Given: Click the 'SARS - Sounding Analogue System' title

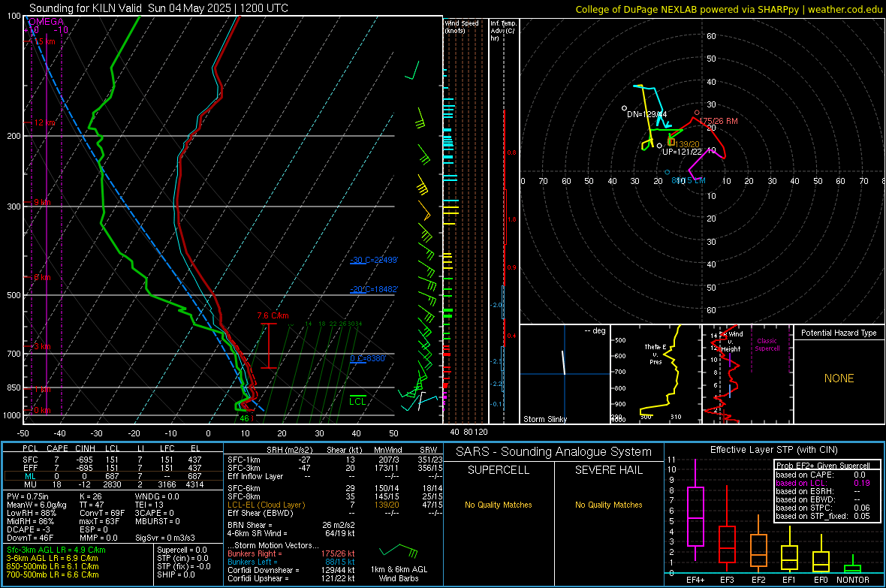Looking at the screenshot, I should [553, 452].
